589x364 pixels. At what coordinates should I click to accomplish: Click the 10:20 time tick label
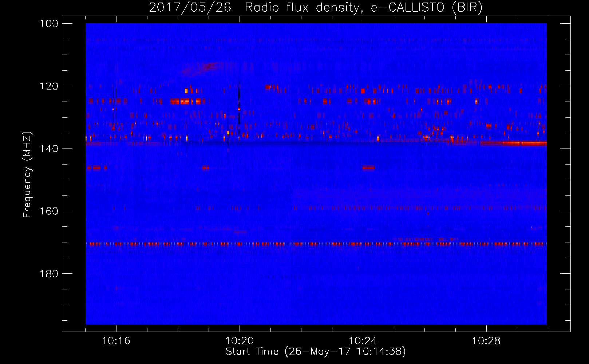pyautogui.click(x=240, y=341)
